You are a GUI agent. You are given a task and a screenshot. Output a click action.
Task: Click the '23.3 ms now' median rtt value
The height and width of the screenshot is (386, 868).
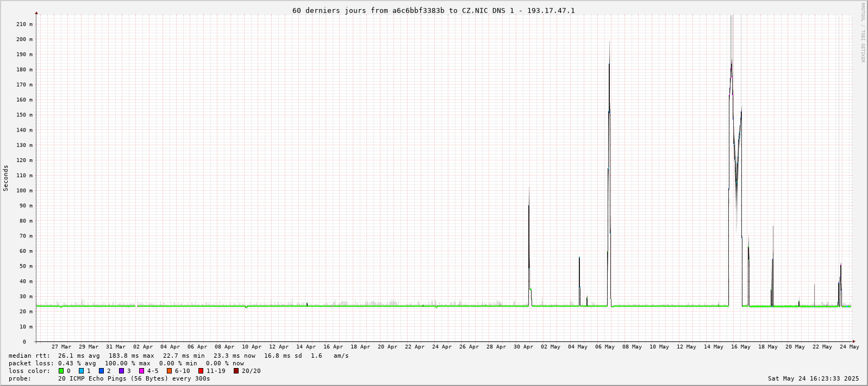click(x=234, y=356)
